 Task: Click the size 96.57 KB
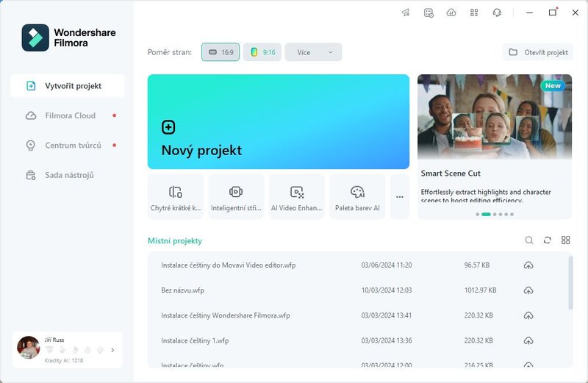[x=477, y=265]
